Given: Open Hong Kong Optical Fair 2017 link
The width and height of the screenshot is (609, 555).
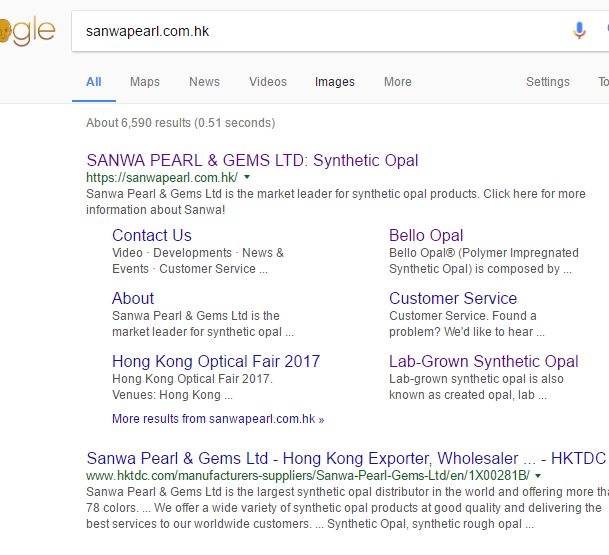Looking at the screenshot, I should (x=216, y=361).
